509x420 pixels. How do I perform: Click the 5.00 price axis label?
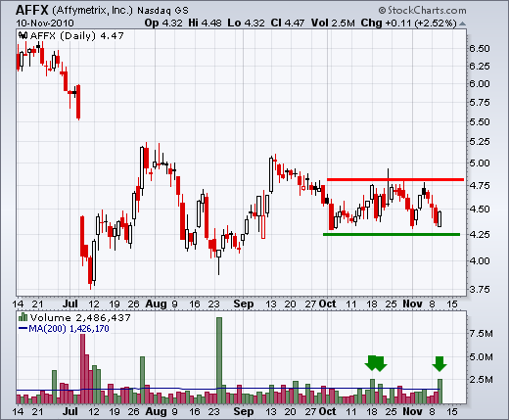pyautogui.click(x=480, y=163)
